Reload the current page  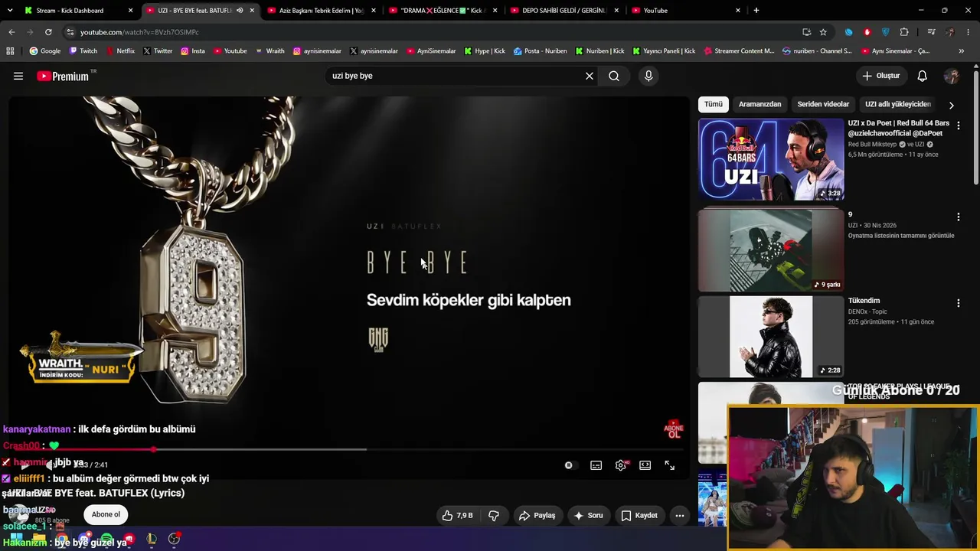(48, 32)
